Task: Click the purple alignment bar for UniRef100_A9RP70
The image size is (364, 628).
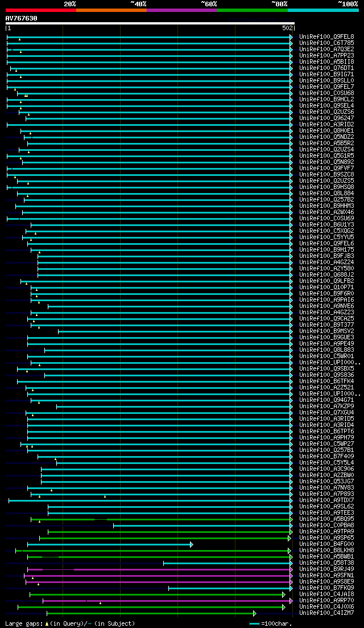Action: [168, 601]
